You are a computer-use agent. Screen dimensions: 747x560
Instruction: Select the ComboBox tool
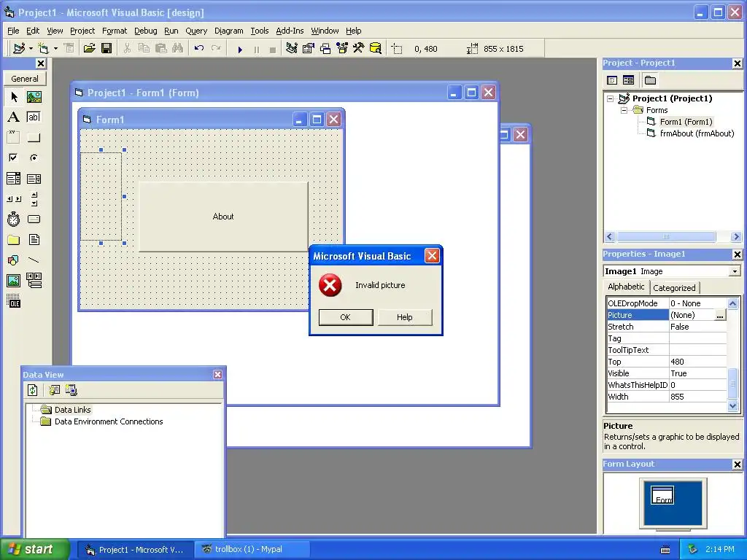tap(14, 179)
